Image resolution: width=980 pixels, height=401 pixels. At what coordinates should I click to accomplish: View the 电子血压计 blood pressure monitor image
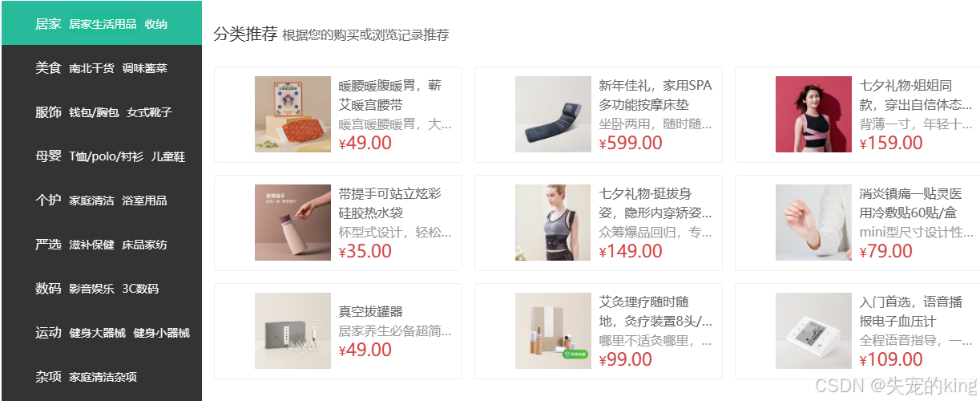[x=813, y=330]
